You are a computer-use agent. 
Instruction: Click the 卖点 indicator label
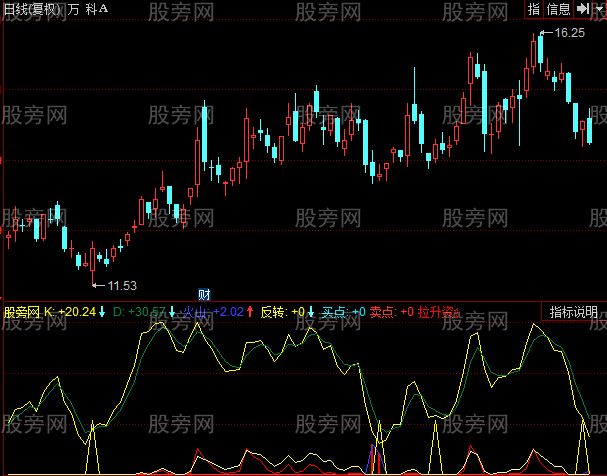coord(381,312)
